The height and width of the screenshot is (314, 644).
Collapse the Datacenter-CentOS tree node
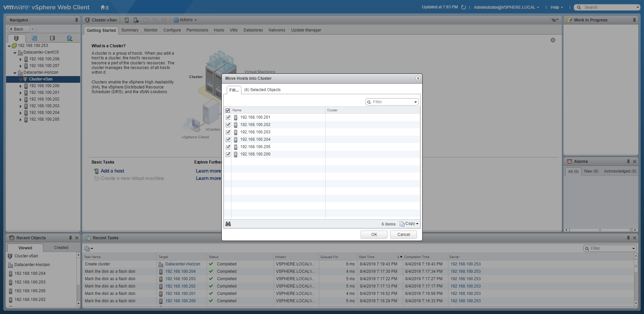(x=15, y=53)
